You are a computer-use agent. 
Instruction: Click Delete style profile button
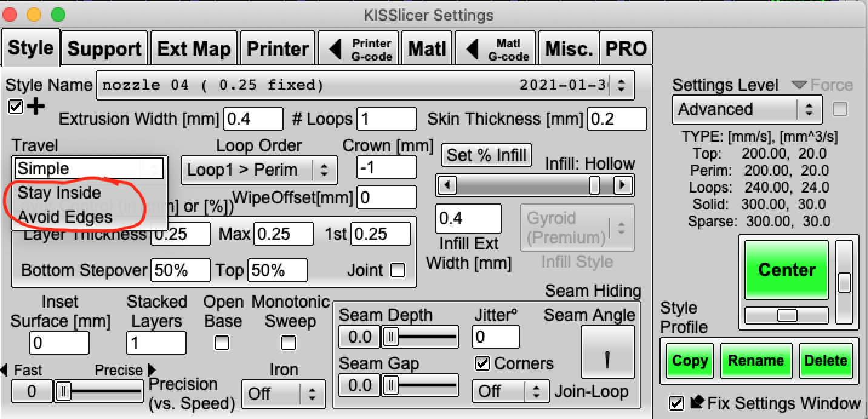[825, 361]
